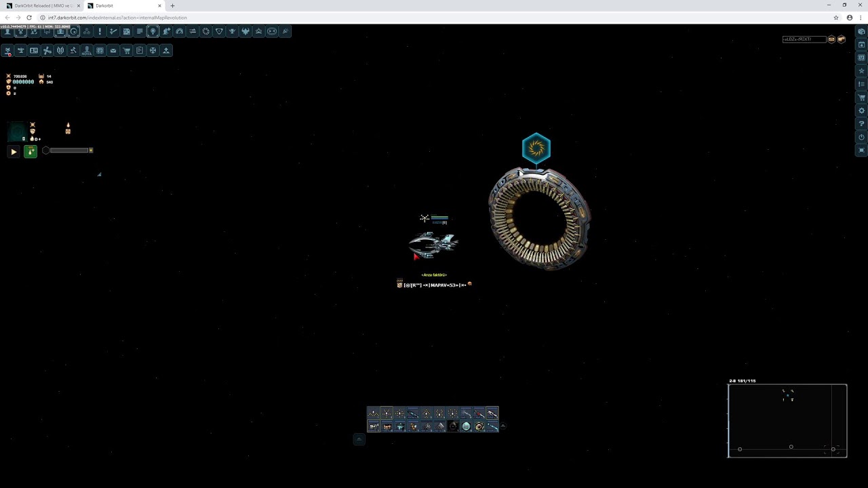Screen dimensions: 868x488
Task: Open the clan wings shield icon
Action: (x=60, y=50)
